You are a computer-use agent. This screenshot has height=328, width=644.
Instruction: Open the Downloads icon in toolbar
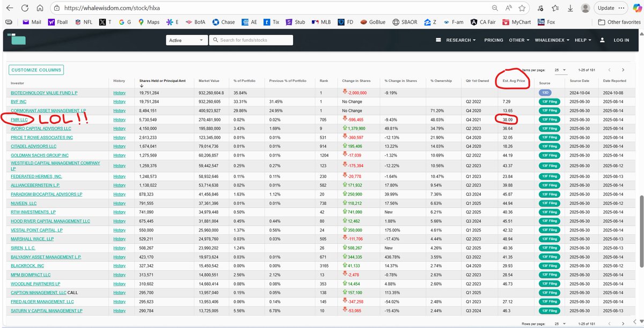(x=570, y=8)
